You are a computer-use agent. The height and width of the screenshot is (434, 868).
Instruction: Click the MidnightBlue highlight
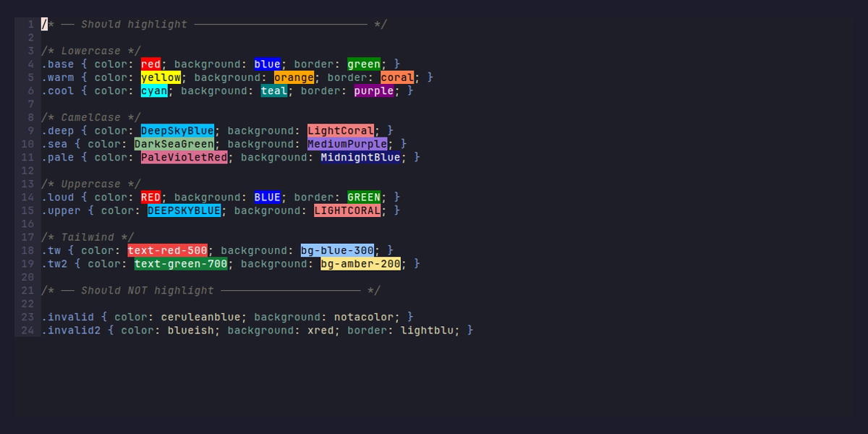pyautogui.click(x=360, y=158)
